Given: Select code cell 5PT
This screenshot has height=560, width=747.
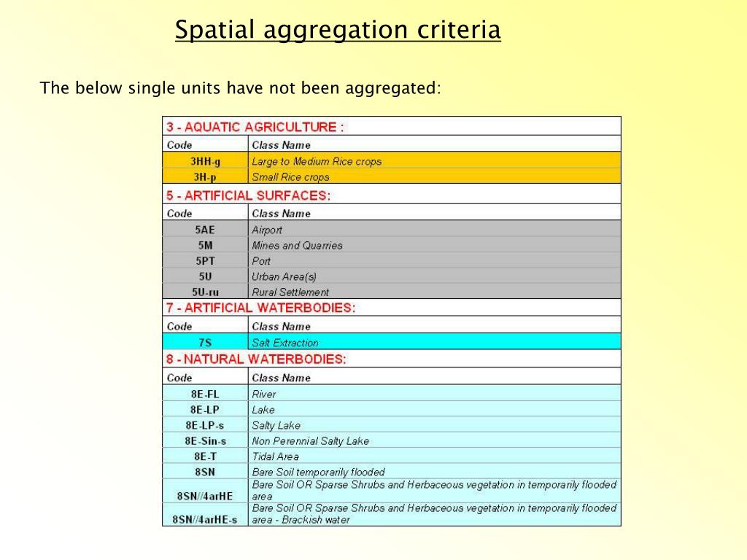Looking at the screenshot, I should click(205, 261).
